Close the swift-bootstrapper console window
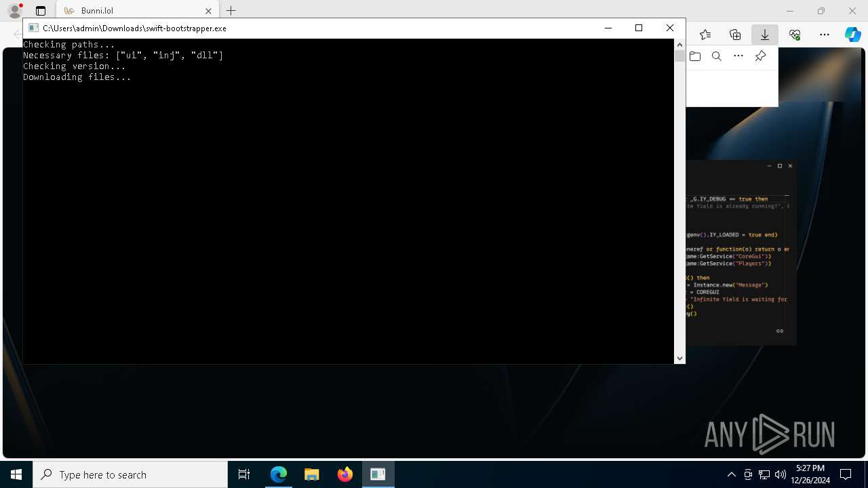Viewport: 868px width, 488px height. (670, 28)
